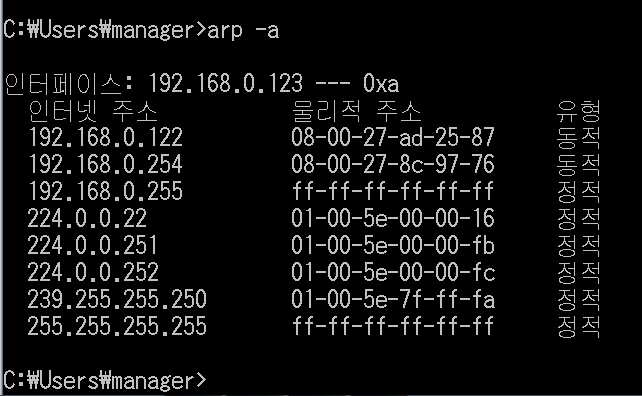The width and height of the screenshot is (642, 396).
Task: Click IP address 192.168.0.255
Action: (105, 191)
